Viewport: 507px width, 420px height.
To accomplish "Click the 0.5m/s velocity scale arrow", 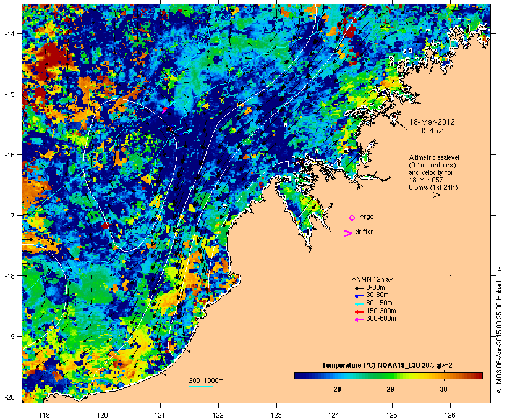I will point(429,195).
